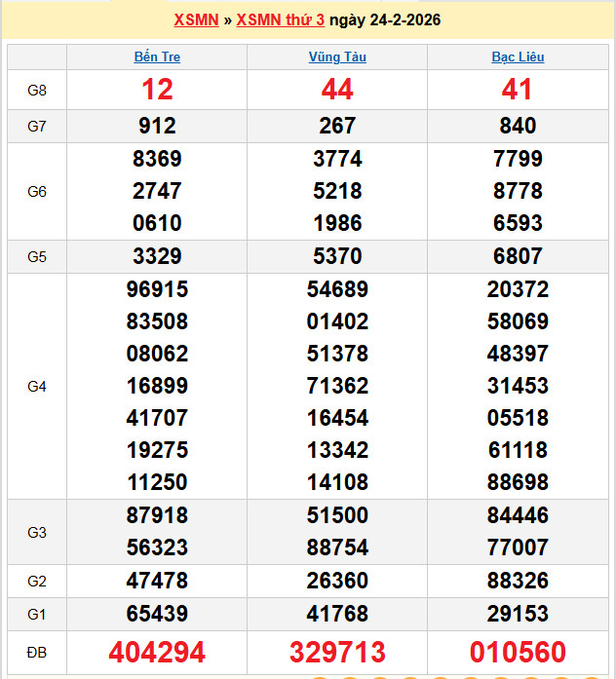This screenshot has height=679, width=616.
Task: Select the G8 row label
Action: point(37,91)
